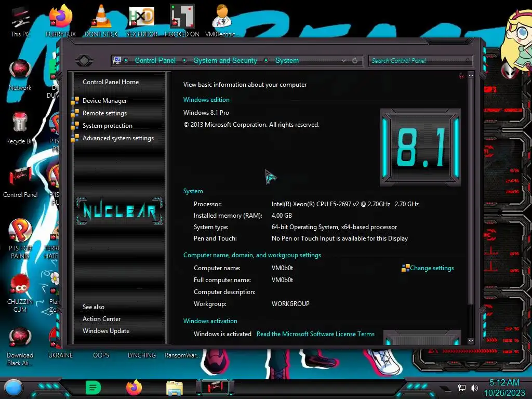Open P IS FOR PAINIS shortcut

point(20,239)
